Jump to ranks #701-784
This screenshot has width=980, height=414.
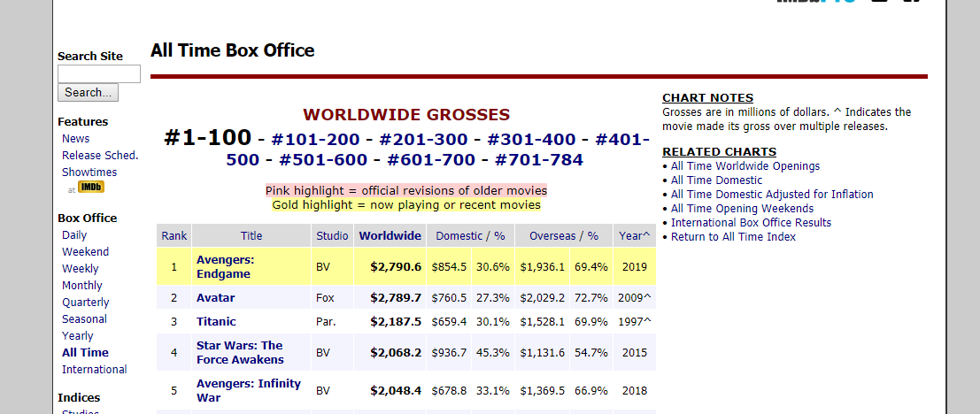point(539,160)
